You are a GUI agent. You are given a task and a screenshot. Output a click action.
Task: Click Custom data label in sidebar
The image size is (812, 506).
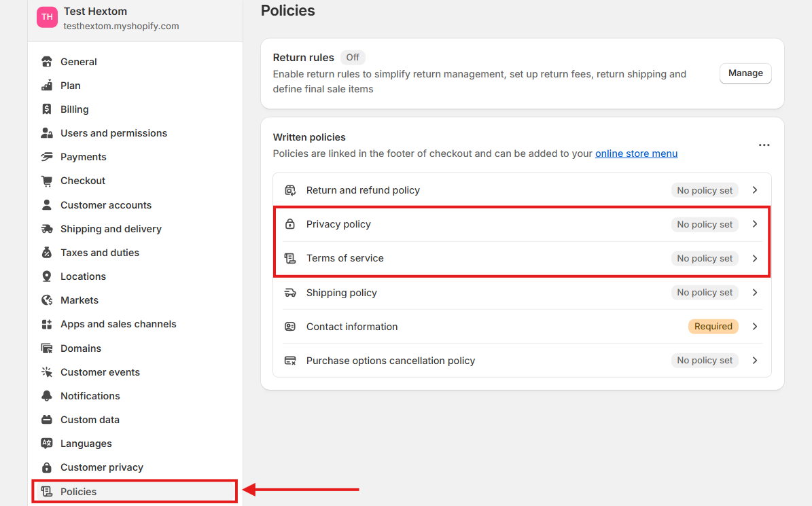click(x=90, y=420)
